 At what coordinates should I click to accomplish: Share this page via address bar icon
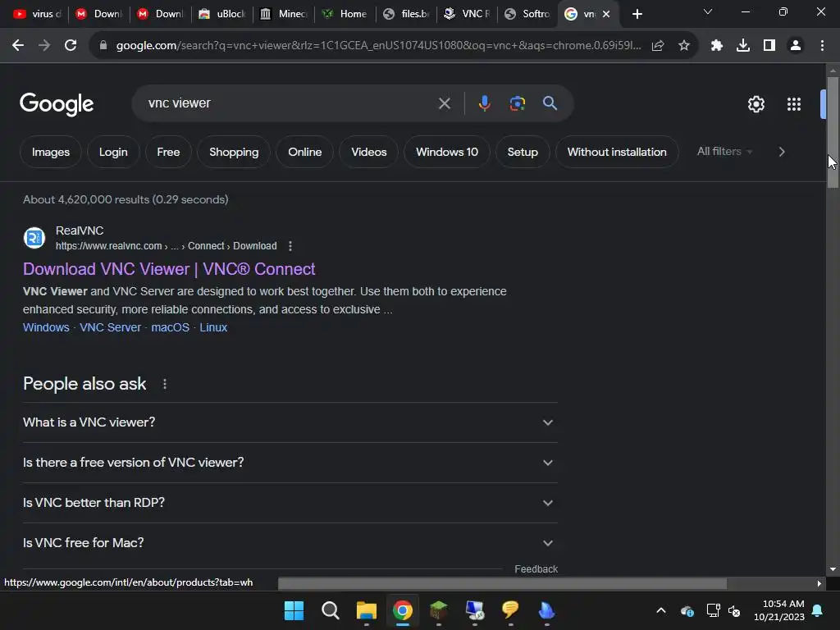point(658,46)
